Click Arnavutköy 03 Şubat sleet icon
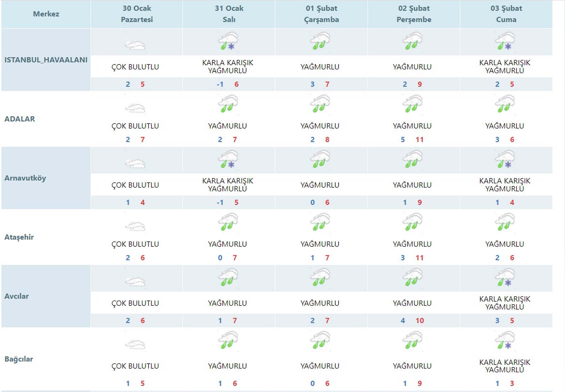Screen dimensions: 565x392 [x=505, y=160]
